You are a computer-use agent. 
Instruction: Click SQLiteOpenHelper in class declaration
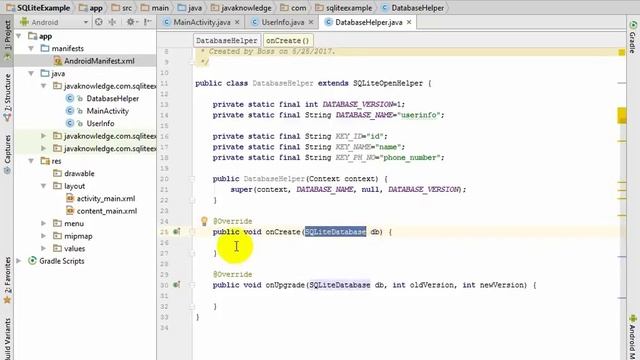[388, 83]
